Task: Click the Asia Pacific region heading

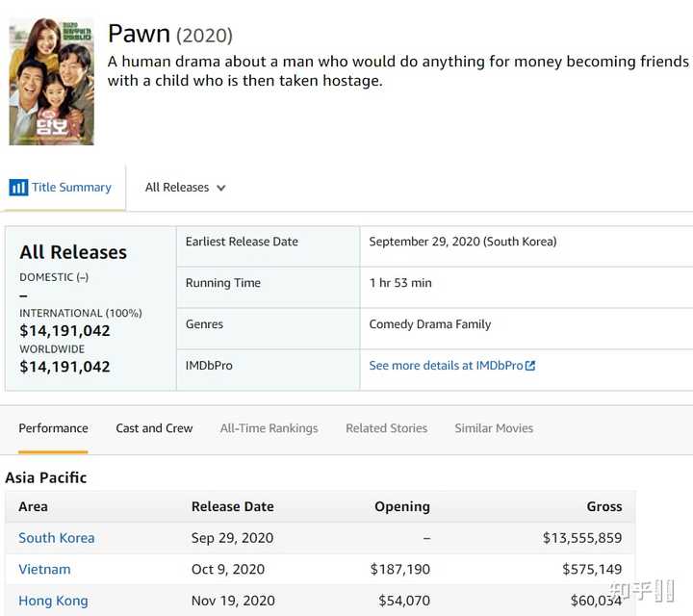Action: tap(45, 477)
